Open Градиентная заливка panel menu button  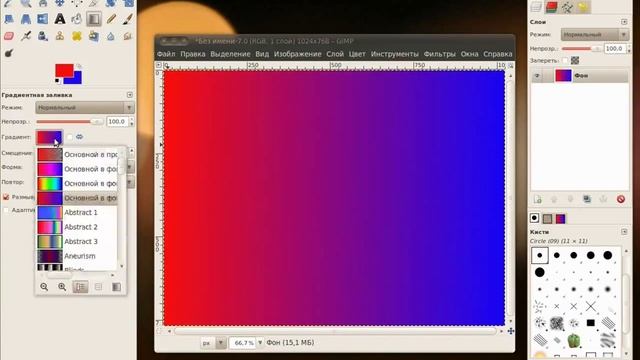pyautogui.click(x=130, y=95)
